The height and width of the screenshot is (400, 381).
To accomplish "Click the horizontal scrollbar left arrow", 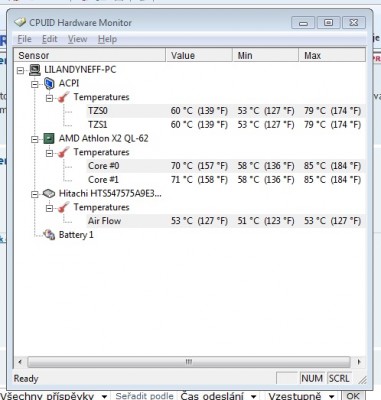I will 20,362.
